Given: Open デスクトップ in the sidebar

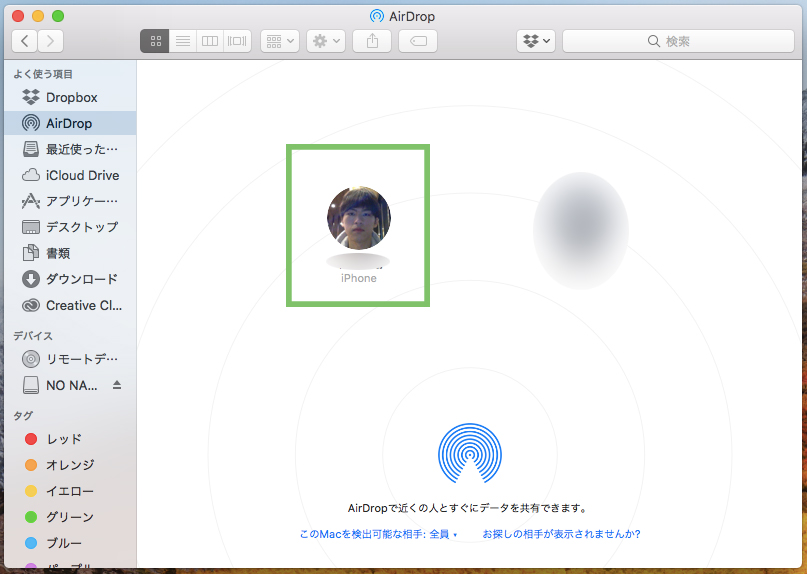Looking at the screenshot, I should click(x=71, y=227).
